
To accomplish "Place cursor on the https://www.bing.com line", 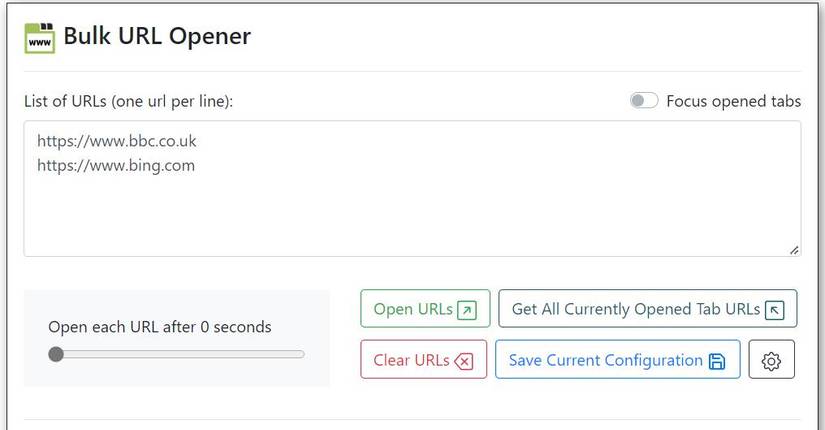I will click(116, 165).
